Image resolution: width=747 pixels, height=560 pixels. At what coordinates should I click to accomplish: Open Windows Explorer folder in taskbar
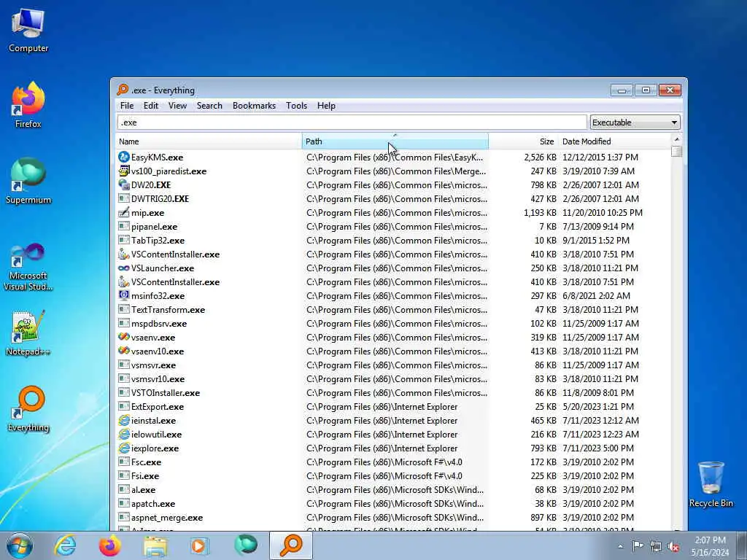point(155,545)
